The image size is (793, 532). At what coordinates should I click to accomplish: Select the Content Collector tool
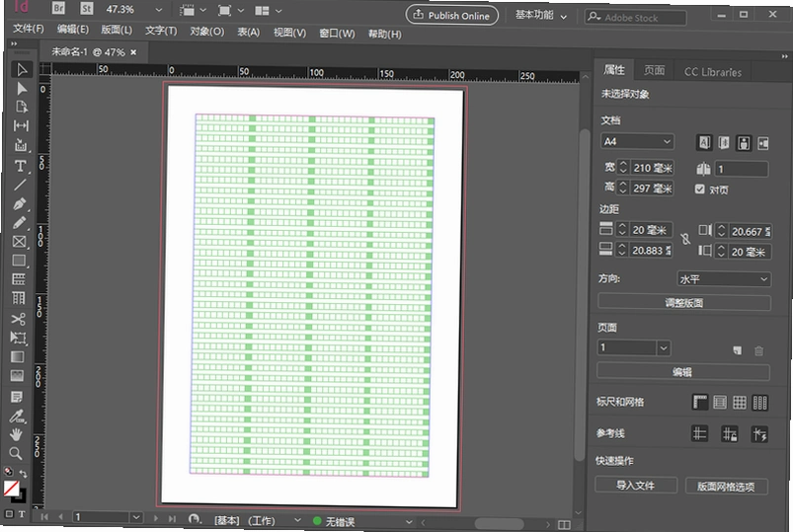point(21,145)
